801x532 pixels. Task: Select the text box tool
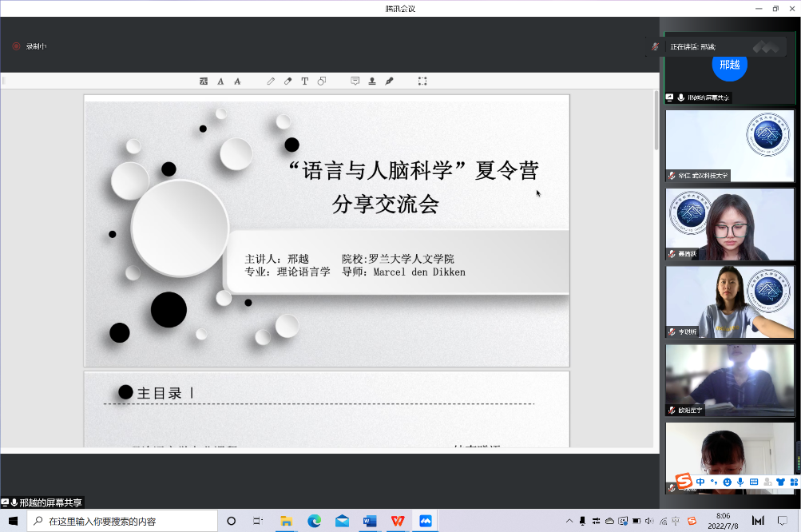(x=304, y=81)
